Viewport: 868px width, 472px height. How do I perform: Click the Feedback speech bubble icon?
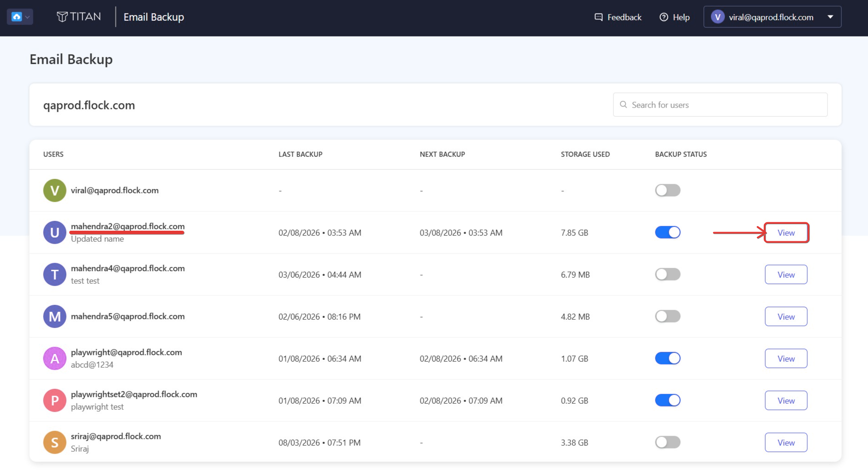[599, 17]
